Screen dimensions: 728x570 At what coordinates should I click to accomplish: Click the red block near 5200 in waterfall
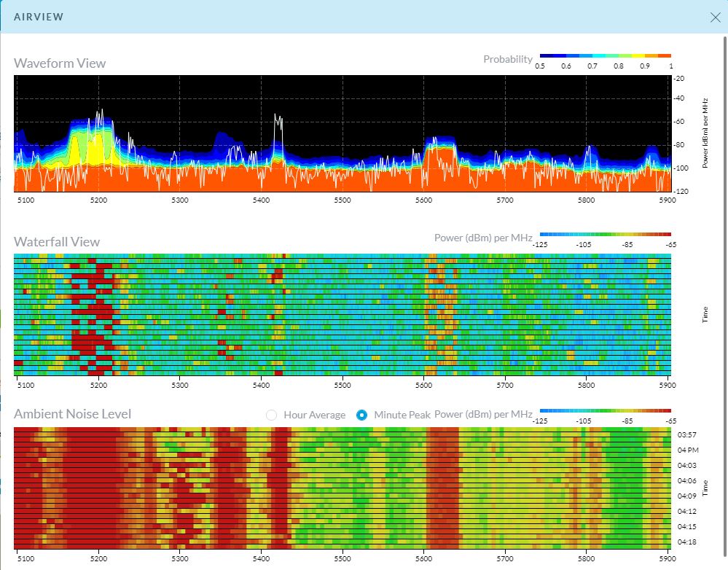pos(89,343)
